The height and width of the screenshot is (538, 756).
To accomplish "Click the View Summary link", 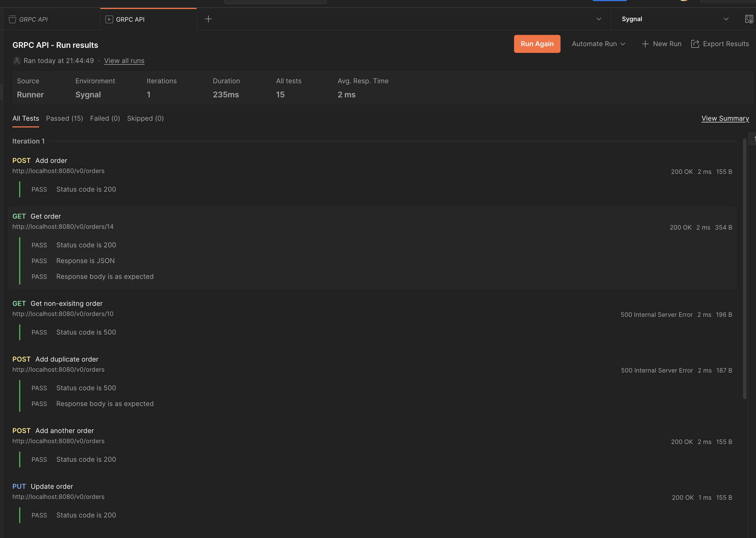I will click(725, 118).
